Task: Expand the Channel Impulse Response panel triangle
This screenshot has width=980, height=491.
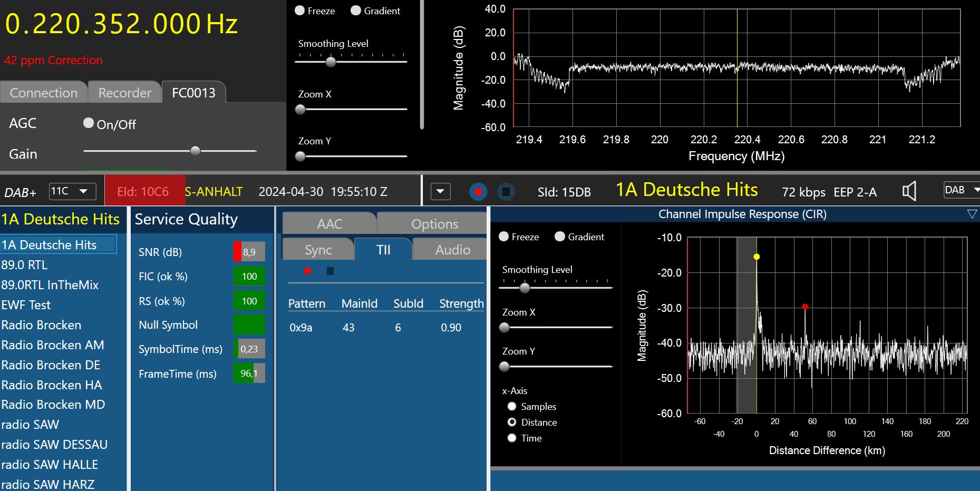Action: 972,214
